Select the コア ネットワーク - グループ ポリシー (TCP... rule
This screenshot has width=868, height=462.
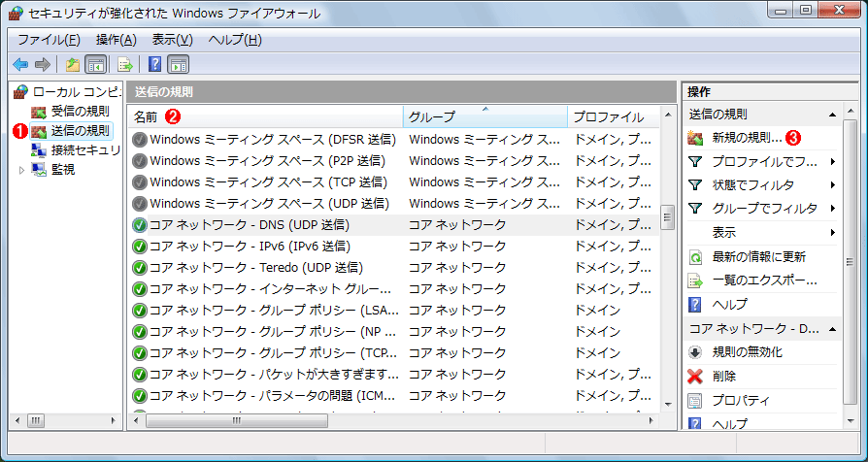(274, 352)
